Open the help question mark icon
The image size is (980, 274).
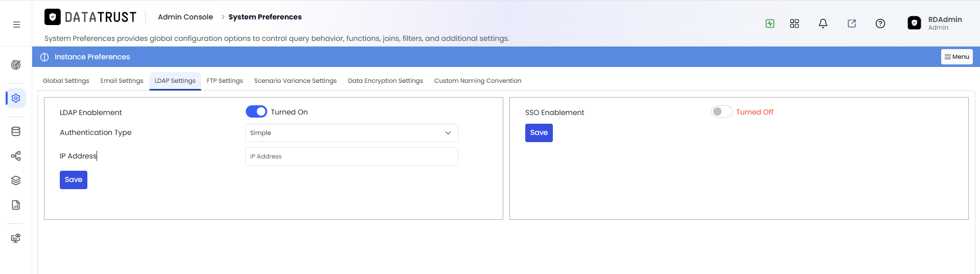880,24
